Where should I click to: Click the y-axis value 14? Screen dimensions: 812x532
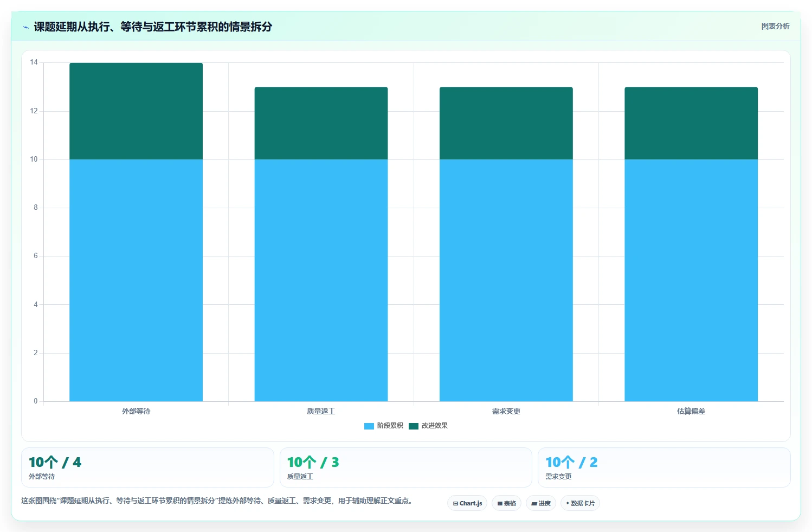34,62
